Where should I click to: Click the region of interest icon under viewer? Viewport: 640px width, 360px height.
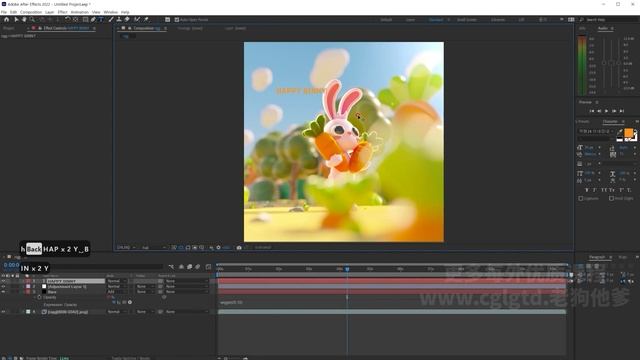194,247
